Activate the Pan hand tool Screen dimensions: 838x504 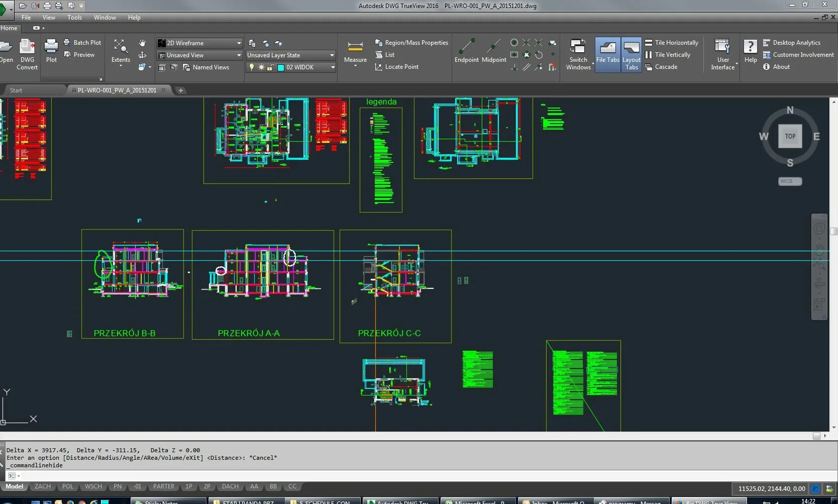click(x=142, y=43)
